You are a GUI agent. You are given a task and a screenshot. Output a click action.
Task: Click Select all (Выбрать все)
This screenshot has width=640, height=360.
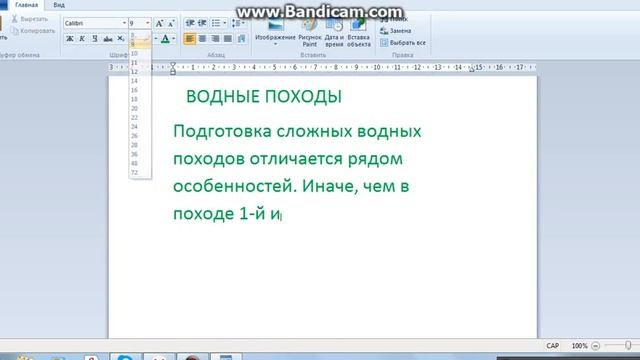coord(403,42)
